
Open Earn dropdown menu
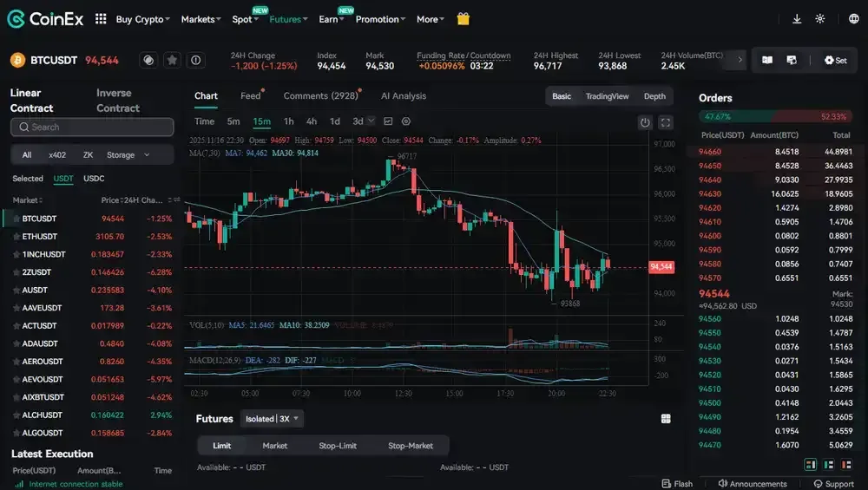[x=331, y=19]
